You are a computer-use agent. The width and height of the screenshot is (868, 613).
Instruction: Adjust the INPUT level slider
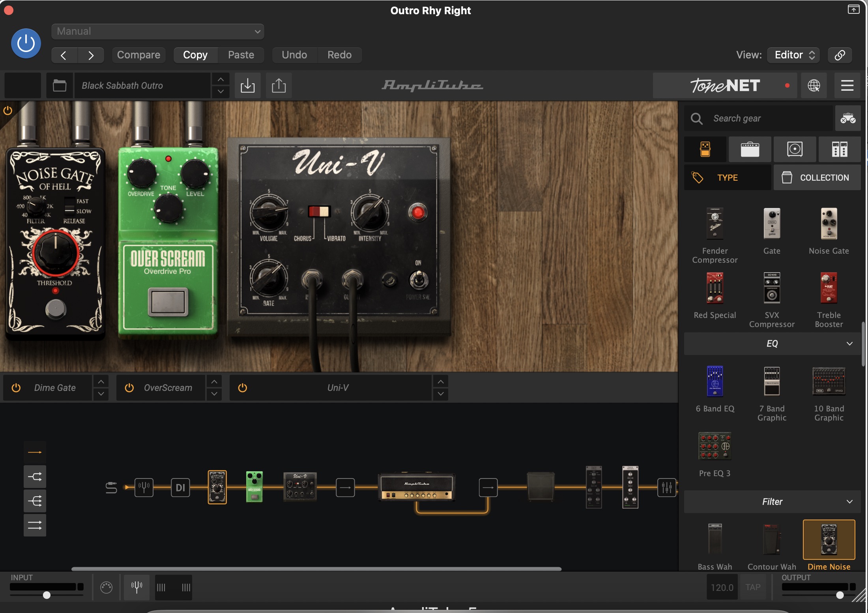point(47,594)
